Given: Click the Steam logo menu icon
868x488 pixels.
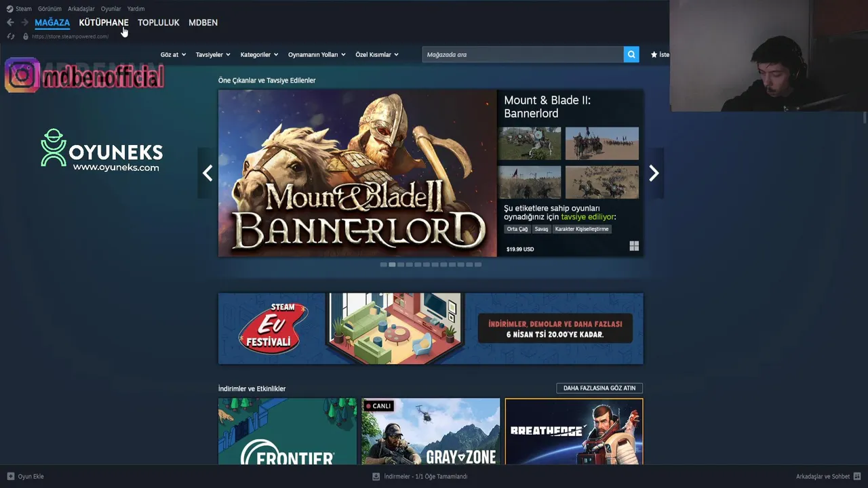Looking at the screenshot, I should (x=9, y=9).
